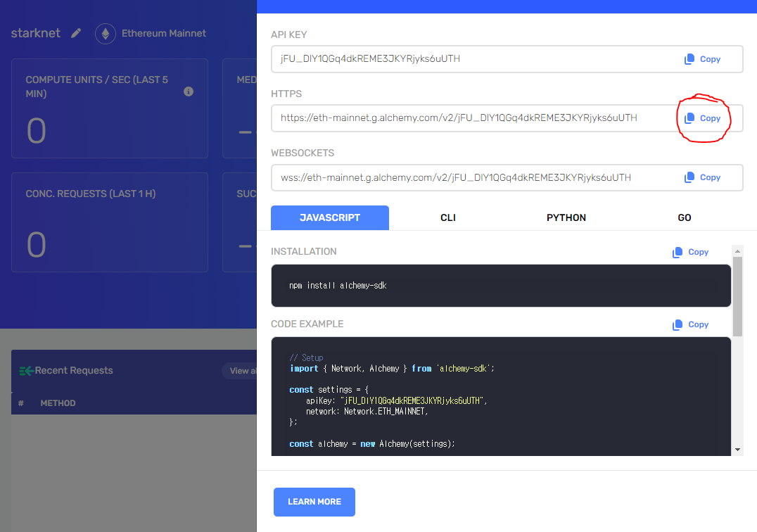
Task: Click the LEARN MORE button
Action: tap(314, 502)
